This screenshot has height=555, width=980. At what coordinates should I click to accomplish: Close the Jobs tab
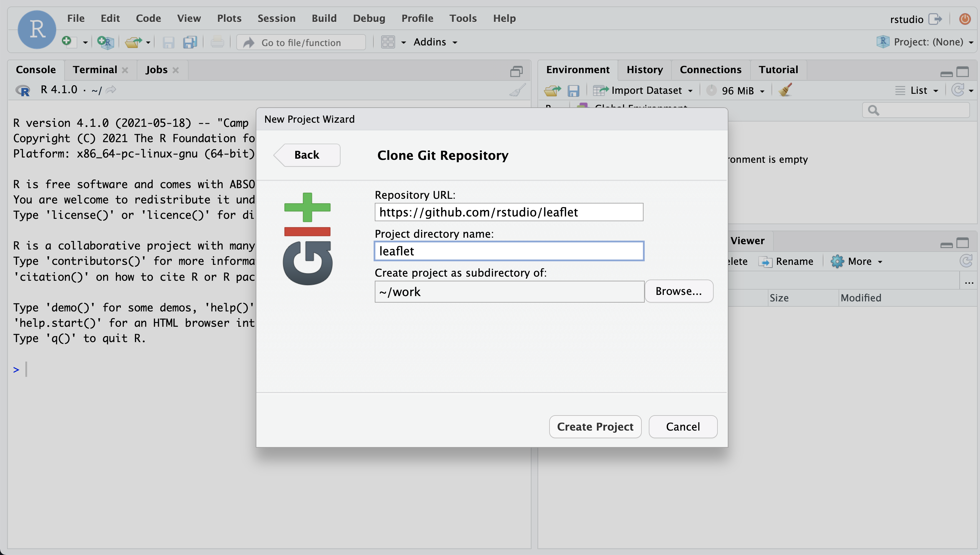176,70
